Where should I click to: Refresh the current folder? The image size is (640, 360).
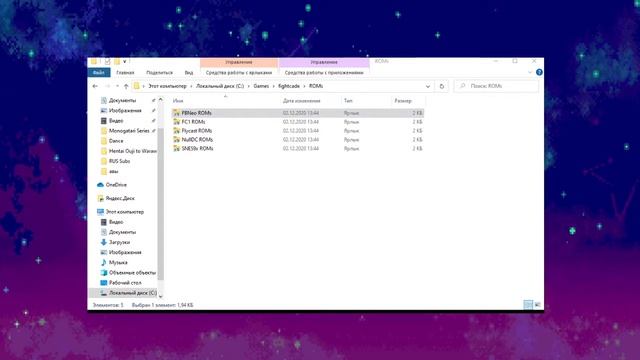coord(442,86)
